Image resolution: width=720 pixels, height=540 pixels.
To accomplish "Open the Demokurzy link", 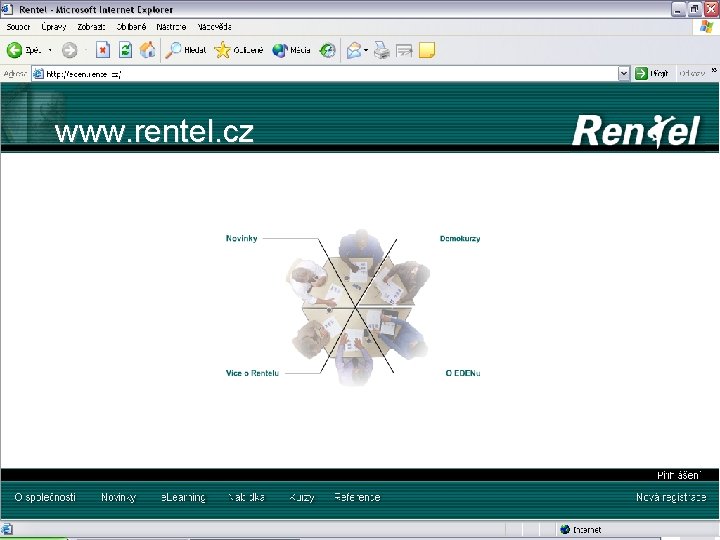I will pyautogui.click(x=460, y=238).
